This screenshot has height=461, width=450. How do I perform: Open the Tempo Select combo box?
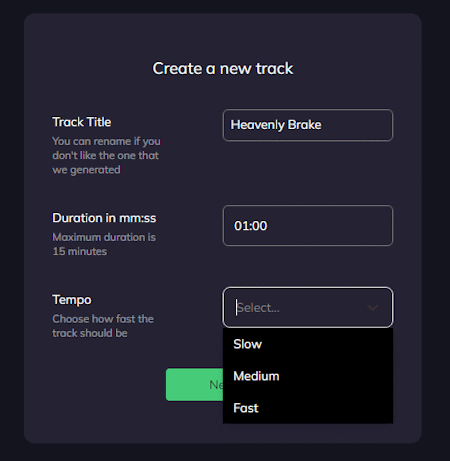(308, 307)
